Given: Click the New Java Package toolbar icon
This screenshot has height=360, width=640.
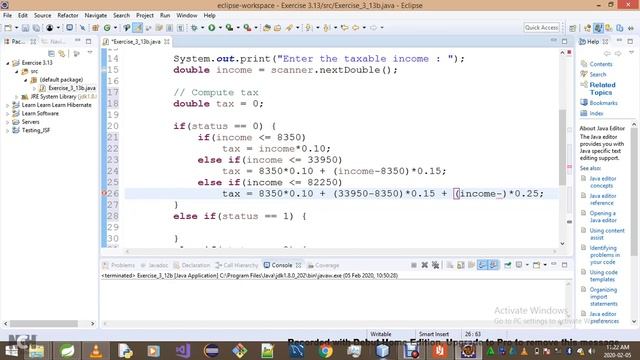Looking at the screenshot, I should (96, 28).
